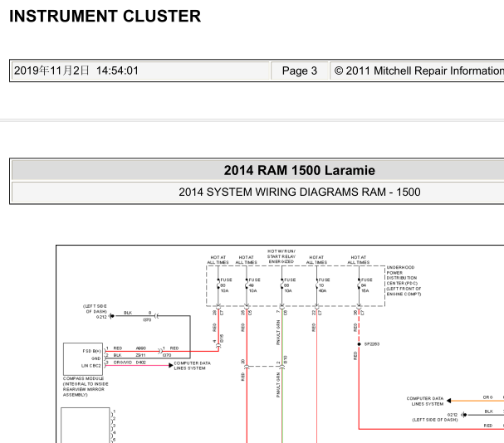Click the Page 3 cell

point(300,71)
